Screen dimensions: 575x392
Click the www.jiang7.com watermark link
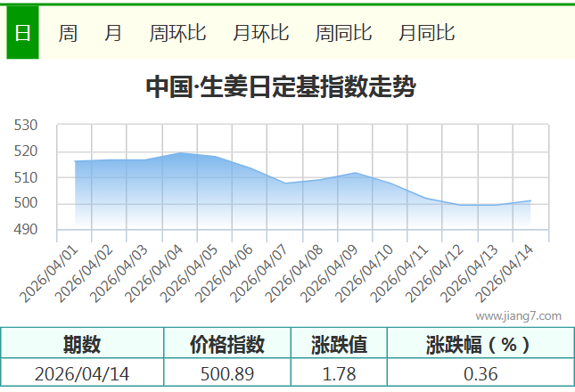pos(518,315)
